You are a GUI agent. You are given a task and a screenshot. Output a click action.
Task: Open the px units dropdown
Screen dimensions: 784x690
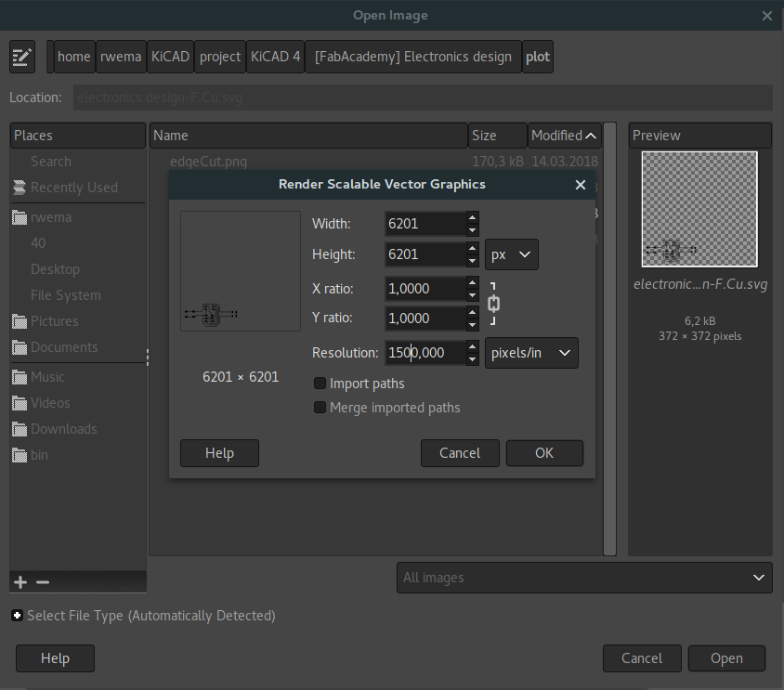pyautogui.click(x=511, y=254)
